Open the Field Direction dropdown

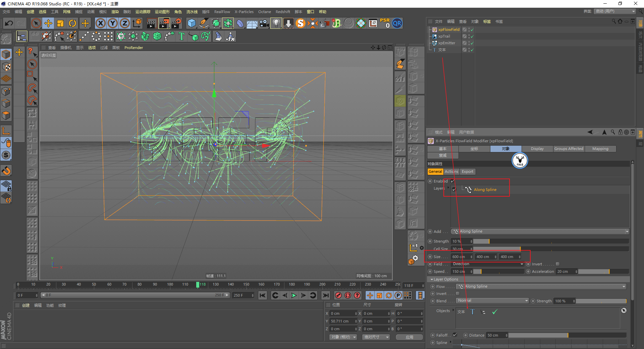pyautogui.click(x=487, y=264)
